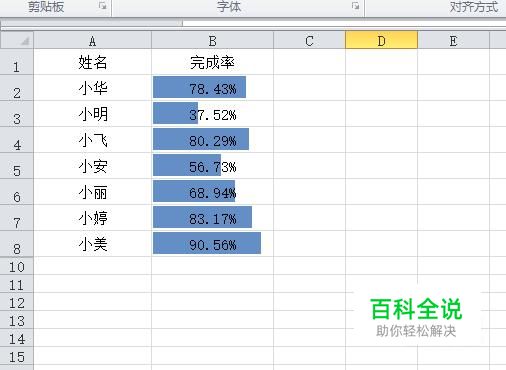Select row 4 header
This screenshot has height=370, width=506.
[x=17, y=140]
